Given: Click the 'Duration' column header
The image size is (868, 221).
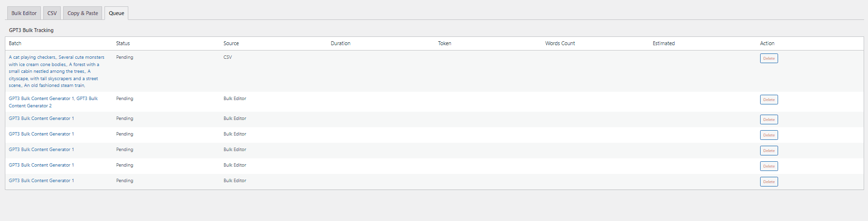Looking at the screenshot, I should tap(340, 43).
